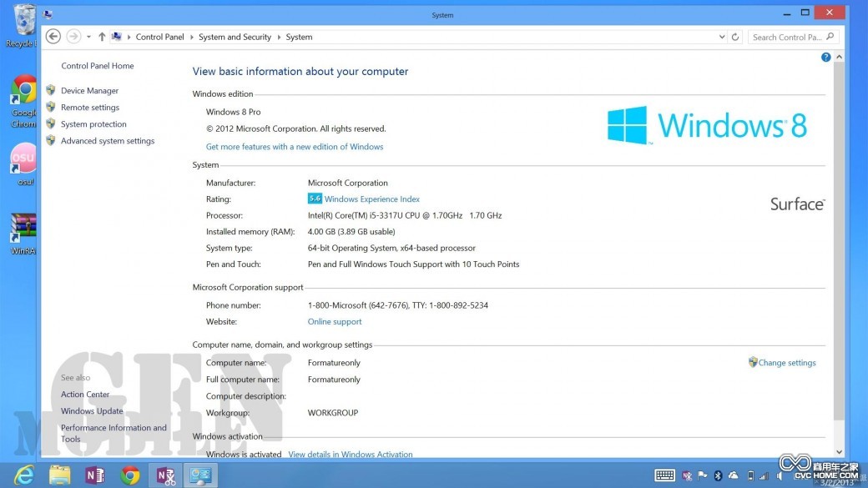Image resolution: width=868 pixels, height=488 pixels.
Task: Open Internet Explorer from the taskbar
Action: point(24,475)
